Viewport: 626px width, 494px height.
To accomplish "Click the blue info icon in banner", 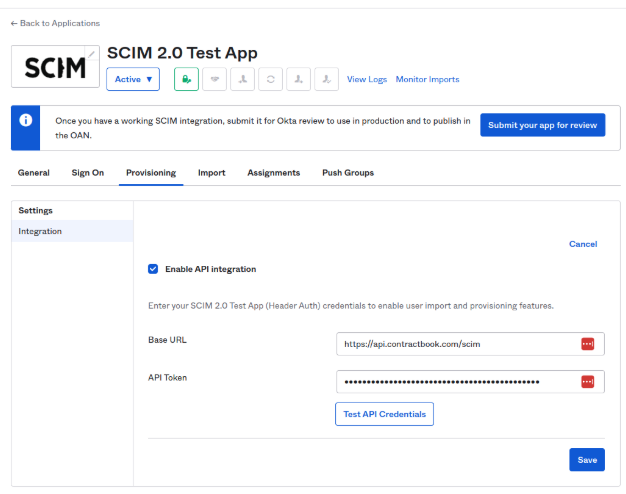I will [x=26, y=120].
